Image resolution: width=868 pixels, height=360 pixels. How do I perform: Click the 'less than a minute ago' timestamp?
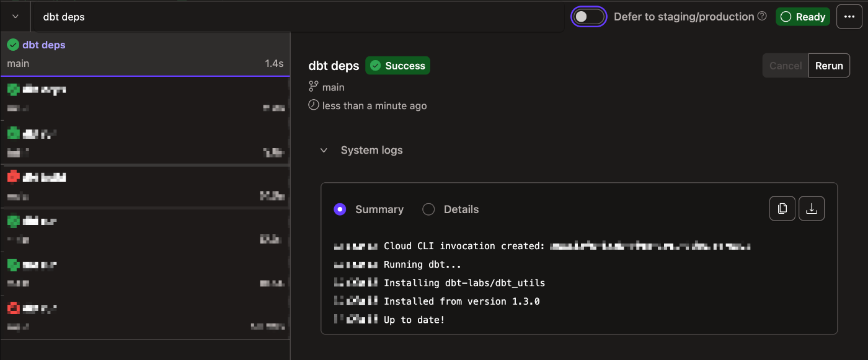[374, 106]
